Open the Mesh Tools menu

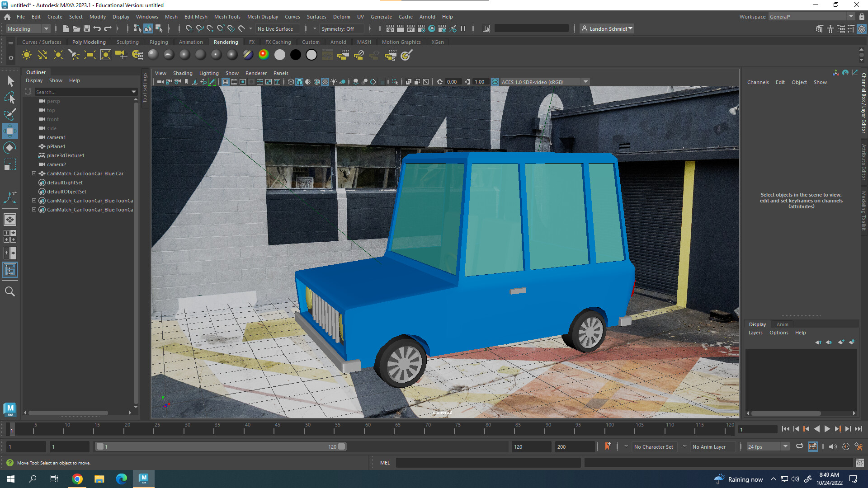[227, 17]
